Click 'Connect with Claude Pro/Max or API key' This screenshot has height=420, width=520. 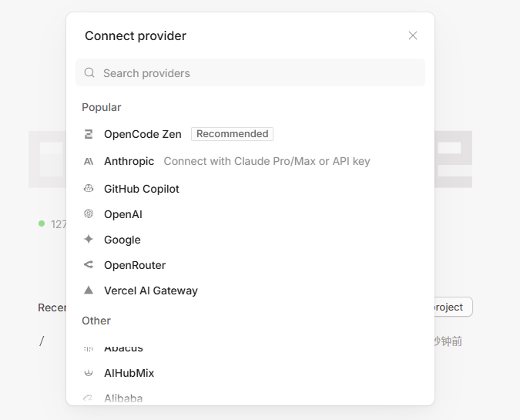[x=267, y=161]
